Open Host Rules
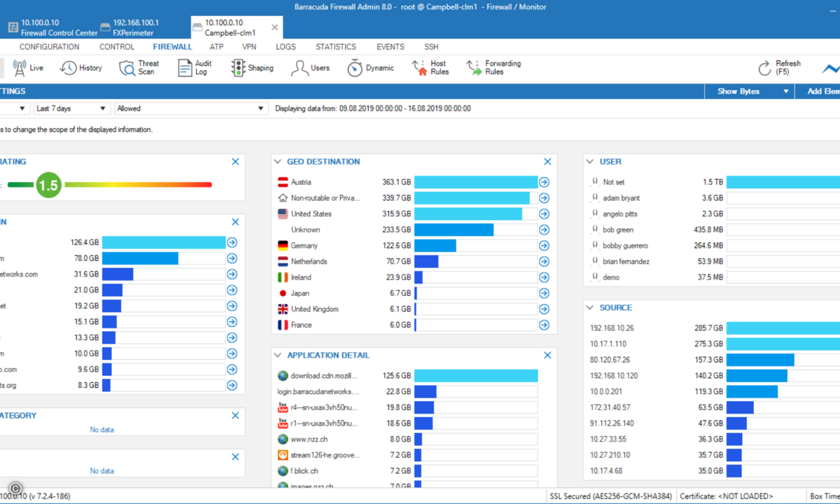840x504 pixels. tap(430, 68)
